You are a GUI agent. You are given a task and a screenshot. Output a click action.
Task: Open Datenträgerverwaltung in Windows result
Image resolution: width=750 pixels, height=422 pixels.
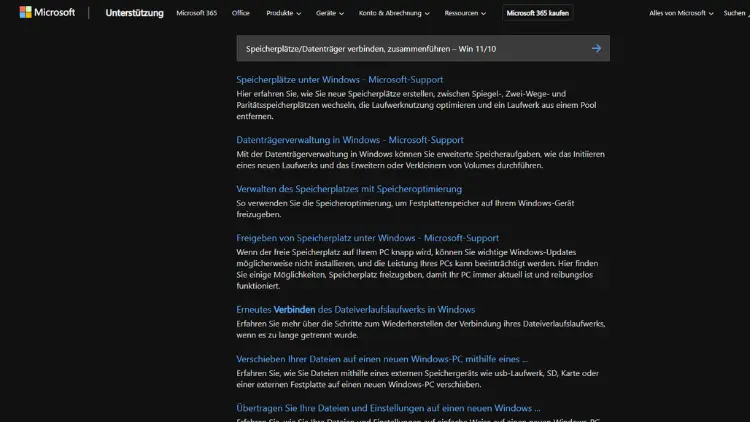[x=350, y=140]
